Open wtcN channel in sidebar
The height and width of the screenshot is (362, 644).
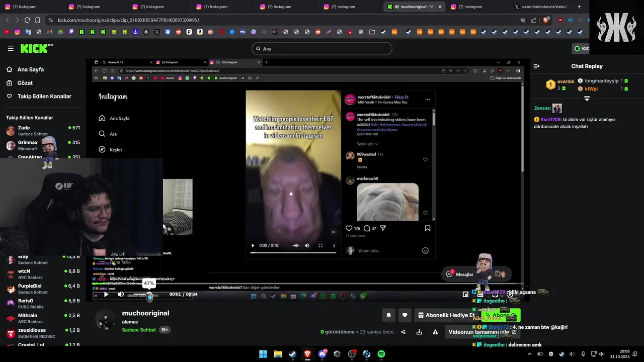point(43,274)
